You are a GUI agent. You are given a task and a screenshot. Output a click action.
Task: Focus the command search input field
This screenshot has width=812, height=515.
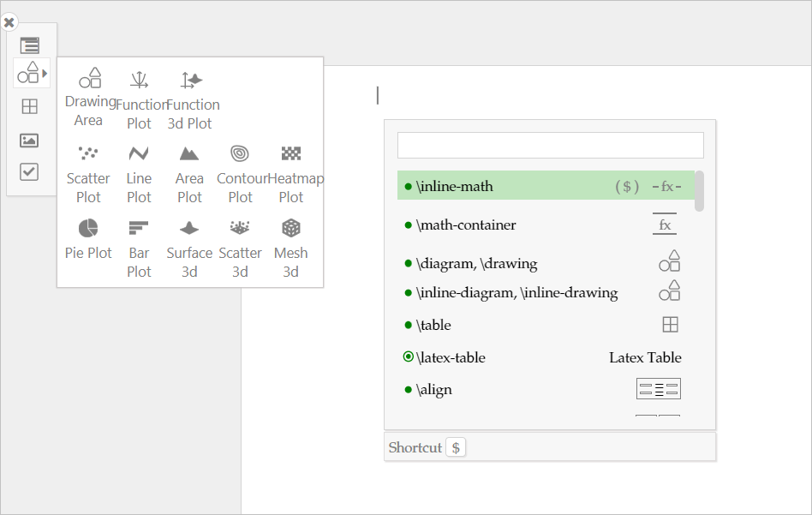coord(550,146)
